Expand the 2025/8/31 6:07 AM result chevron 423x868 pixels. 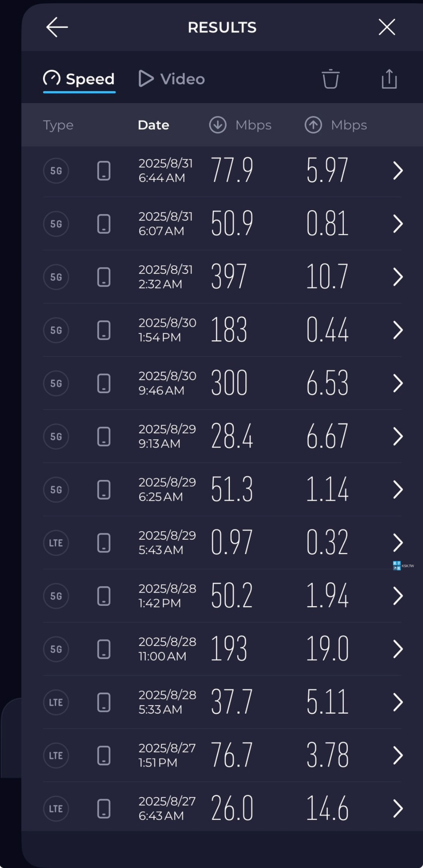(398, 224)
